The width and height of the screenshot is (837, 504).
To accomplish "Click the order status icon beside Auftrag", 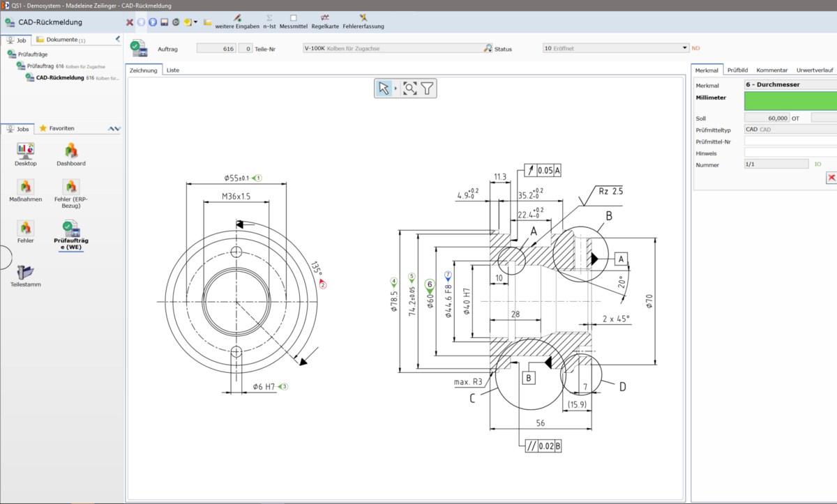I will (139, 49).
